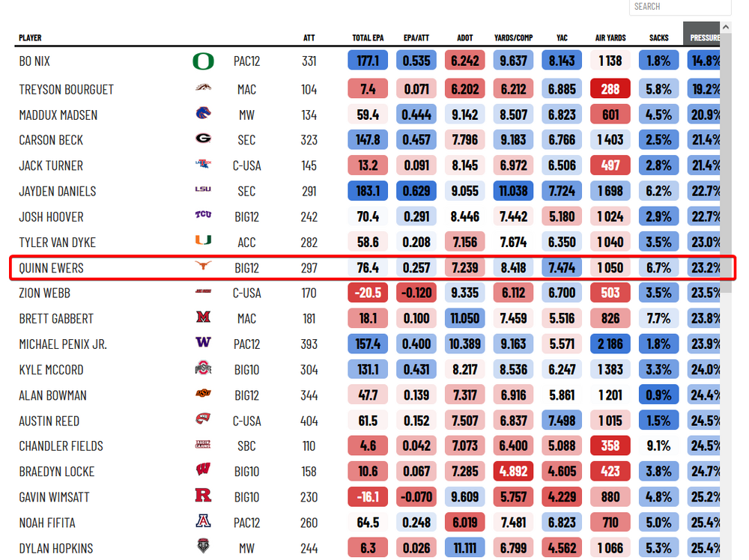749x560 pixels.
Task: Click the PRESSURE column header
Action: pyautogui.click(x=703, y=37)
